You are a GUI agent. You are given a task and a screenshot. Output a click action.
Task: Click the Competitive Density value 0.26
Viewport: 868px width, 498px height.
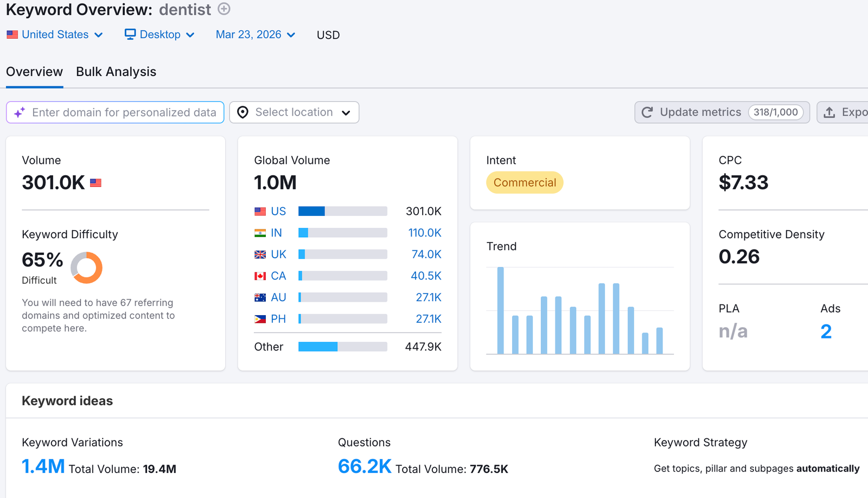(739, 257)
